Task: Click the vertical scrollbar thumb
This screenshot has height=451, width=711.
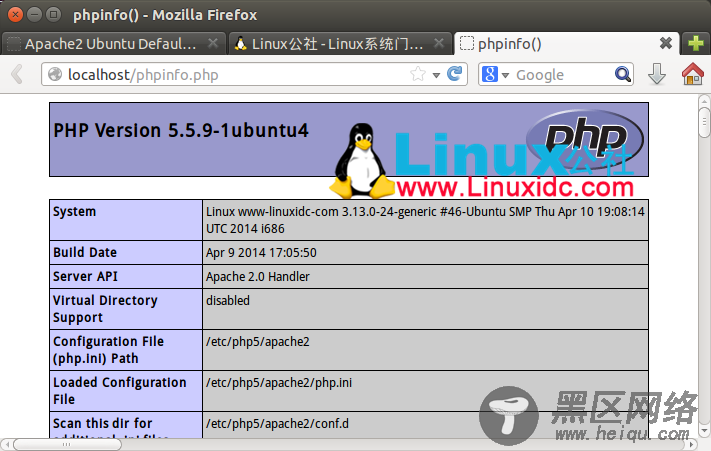Action: [704, 121]
